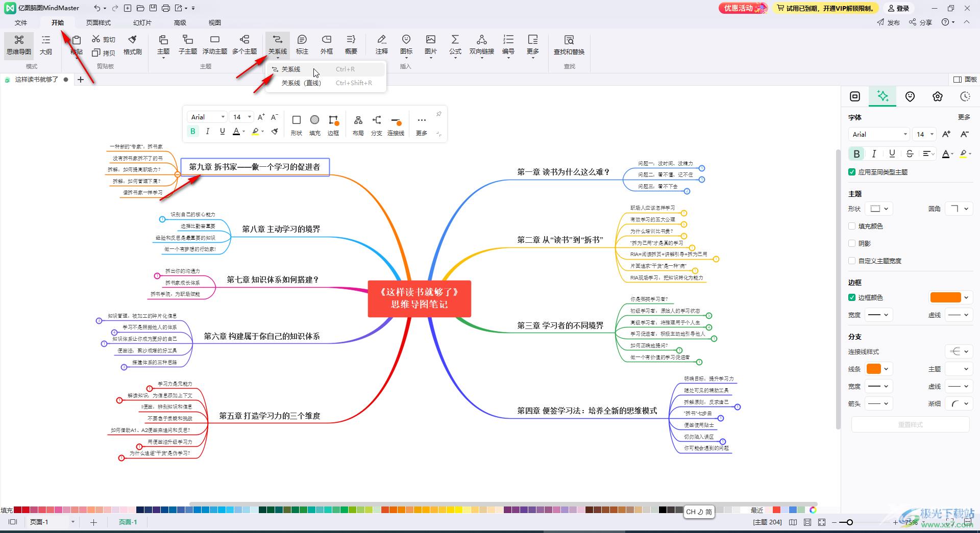Open Branch (分支) in floating toolbar
This screenshot has height=533, width=980.
click(x=377, y=125)
